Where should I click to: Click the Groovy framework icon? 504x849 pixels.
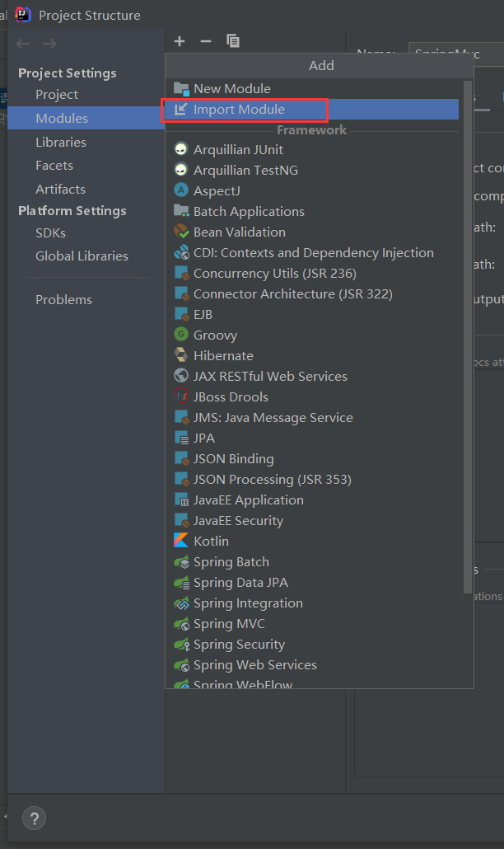tap(181, 335)
